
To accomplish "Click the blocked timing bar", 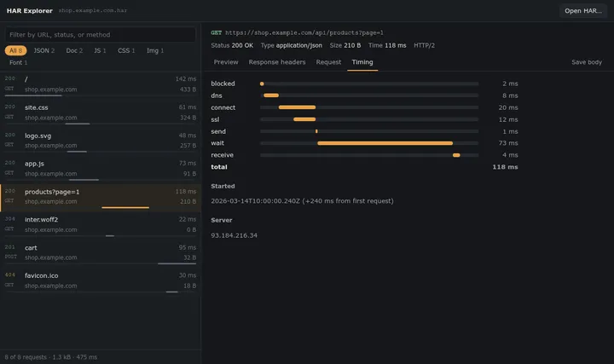I will tap(262, 84).
